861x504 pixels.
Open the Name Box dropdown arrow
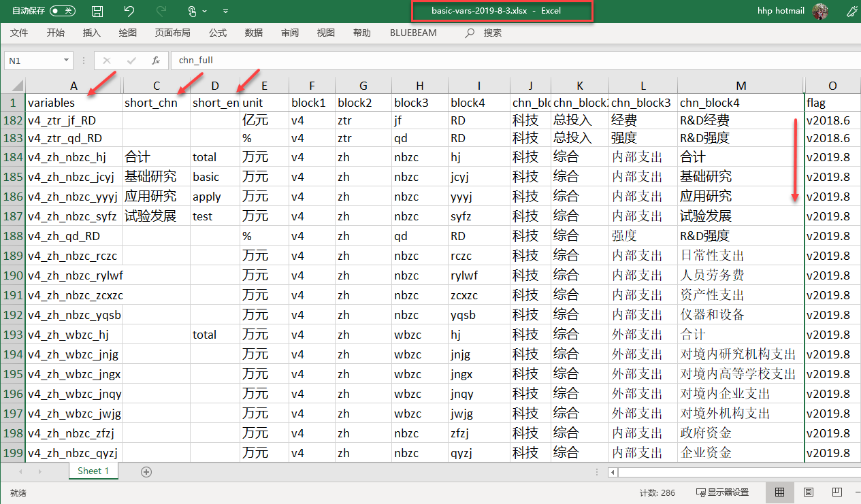66,61
